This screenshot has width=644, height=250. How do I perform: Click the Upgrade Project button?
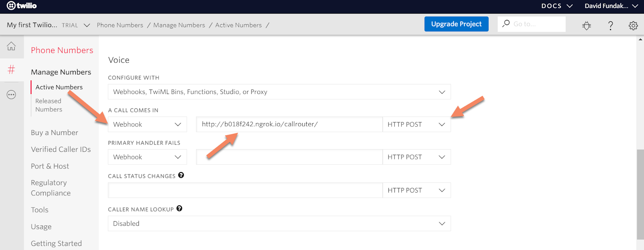[x=456, y=24]
